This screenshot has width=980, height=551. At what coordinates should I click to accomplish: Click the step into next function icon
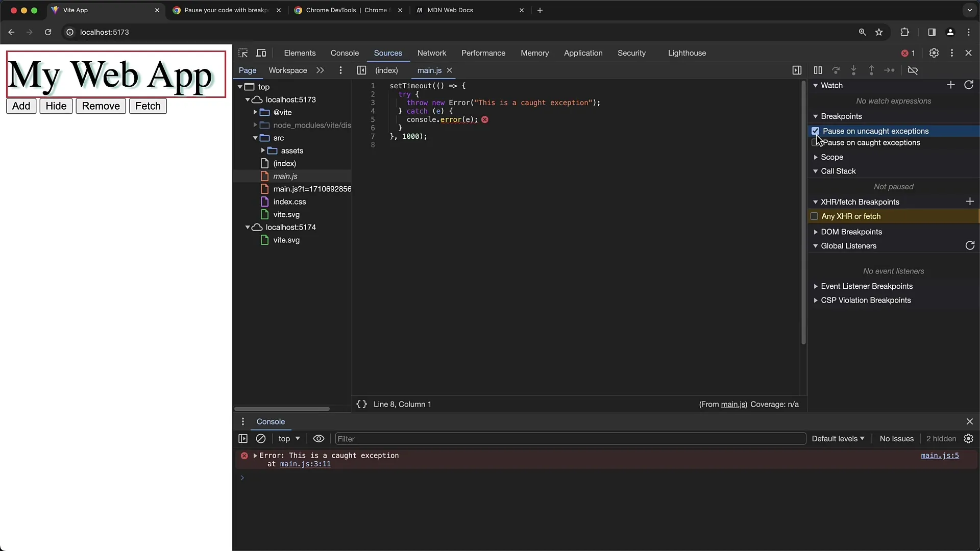tap(853, 70)
